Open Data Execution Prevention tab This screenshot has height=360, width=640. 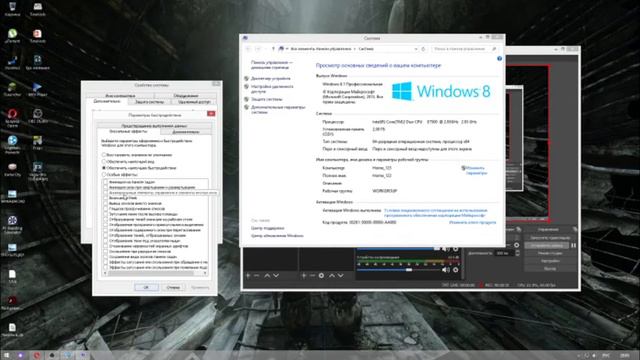click(x=154, y=126)
